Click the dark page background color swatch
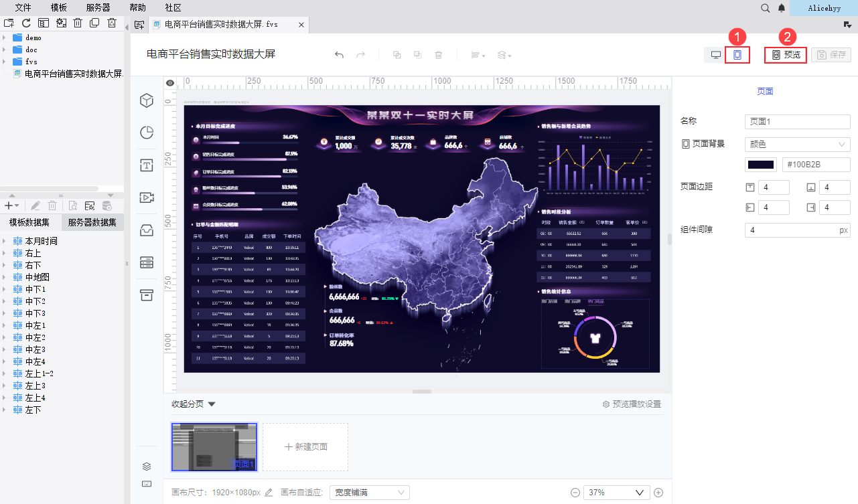 point(761,165)
